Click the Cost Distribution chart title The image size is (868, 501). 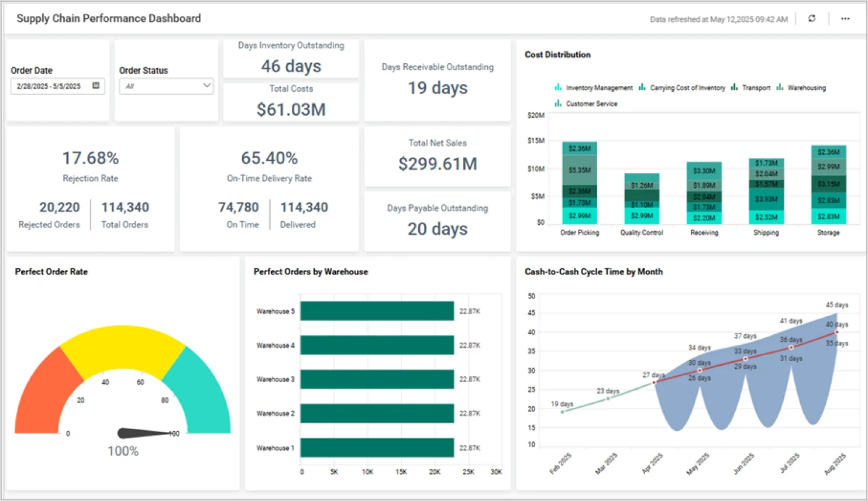tap(557, 54)
